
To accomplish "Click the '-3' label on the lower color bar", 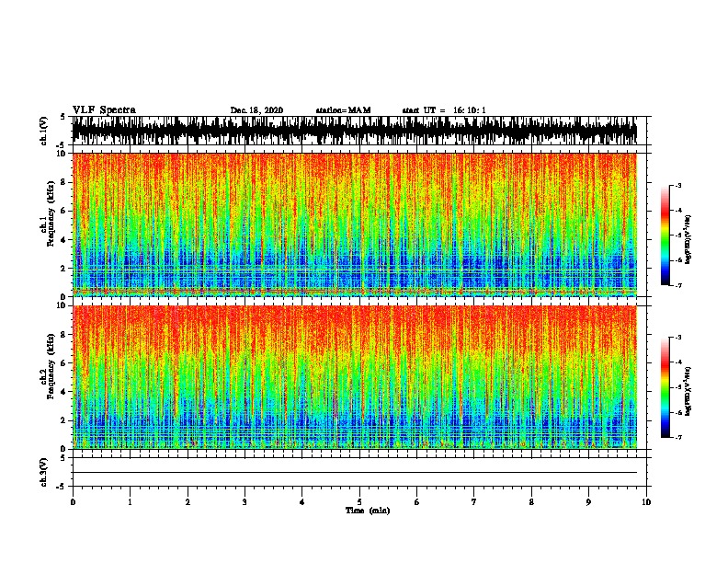I will [677, 338].
